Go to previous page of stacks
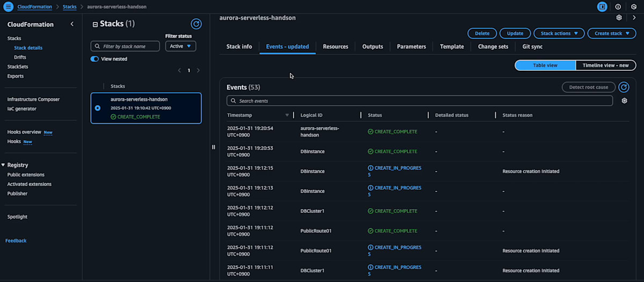The width and height of the screenshot is (644, 282). (x=179, y=70)
